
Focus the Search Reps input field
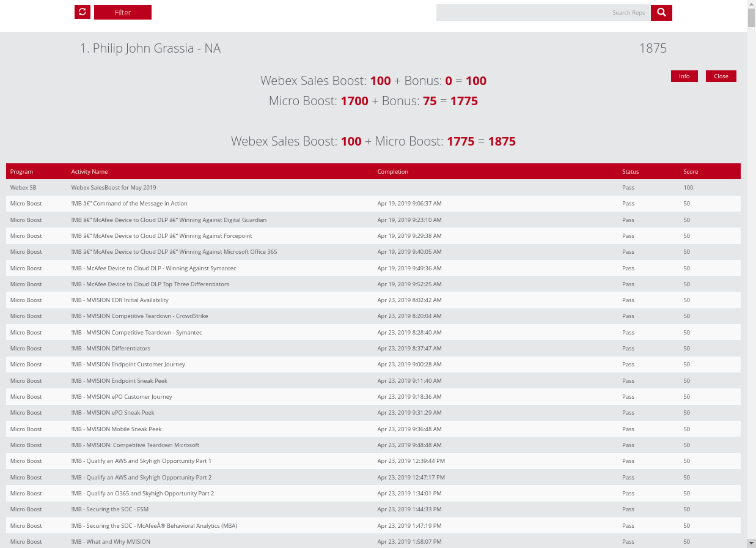pos(543,12)
